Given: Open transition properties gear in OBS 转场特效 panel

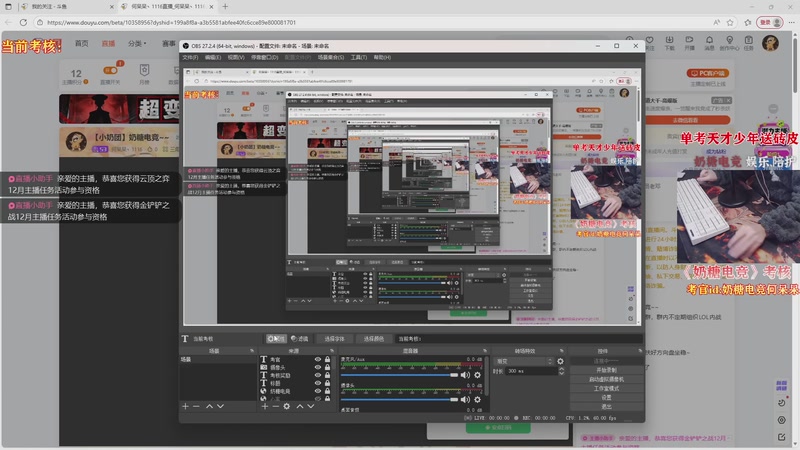Looking at the screenshot, I should [560, 361].
